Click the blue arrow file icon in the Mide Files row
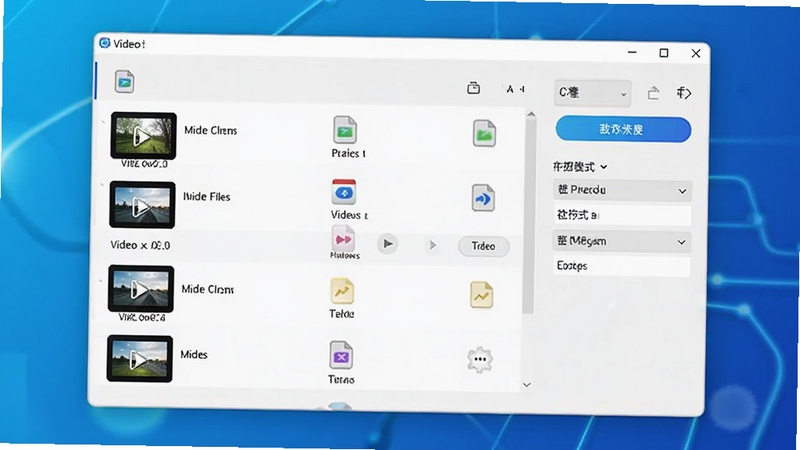This screenshot has width=800, height=450. coord(483,198)
